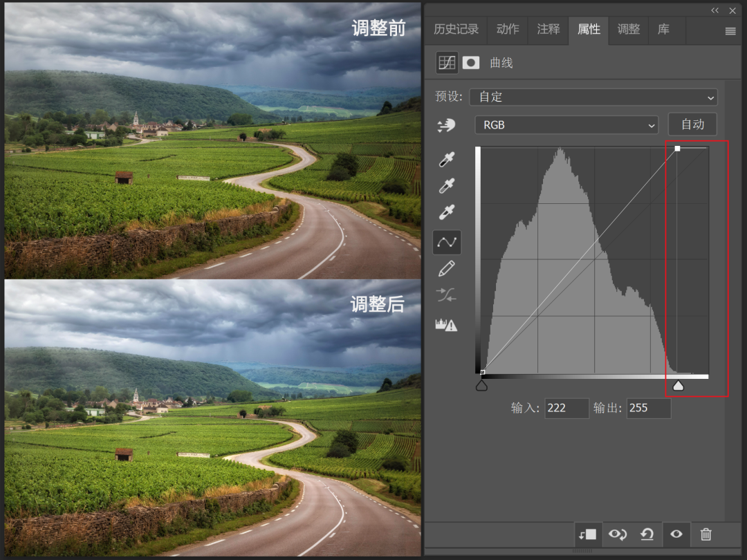Open the 预设 preset dropdown
Viewport: 747px width, 560px height.
(593, 97)
